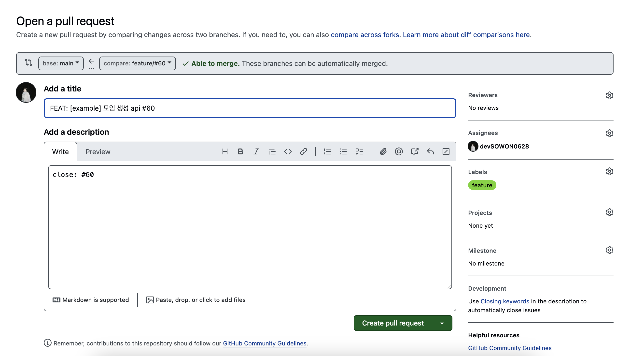Click the Labels heading
The width and height of the screenshot is (644, 356).
(477, 172)
